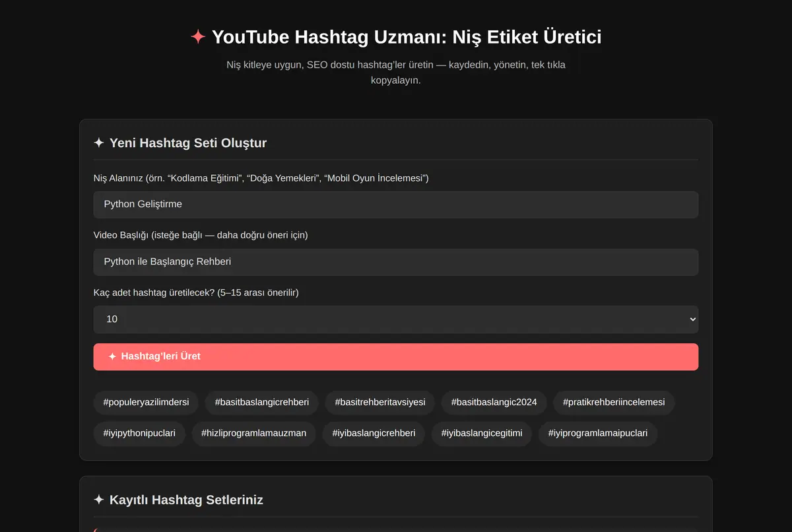Click the #populeryazilimdersi hashtag chip

tap(146, 402)
